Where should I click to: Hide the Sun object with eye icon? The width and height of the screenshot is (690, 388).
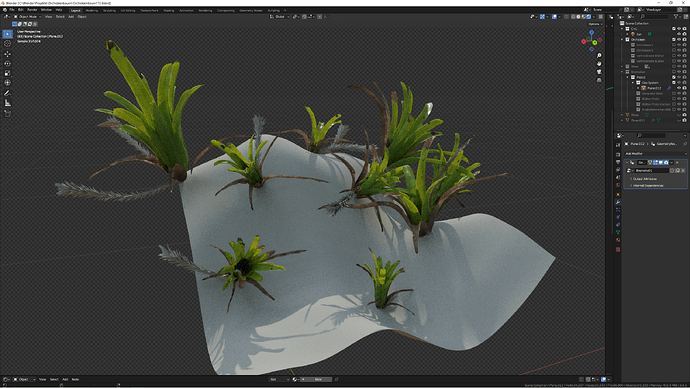679,34
